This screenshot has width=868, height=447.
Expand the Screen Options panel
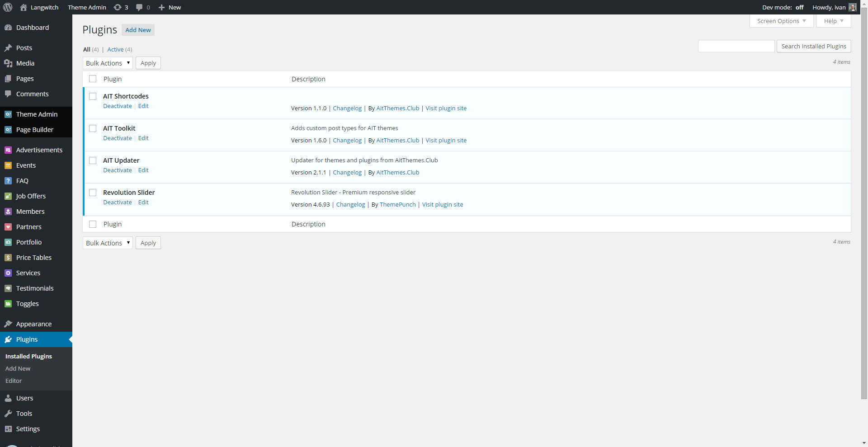[781, 21]
